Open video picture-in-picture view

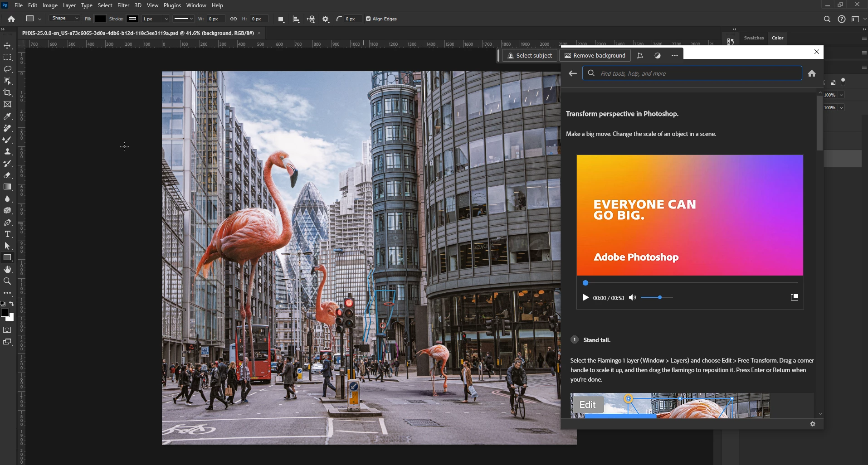(795, 297)
